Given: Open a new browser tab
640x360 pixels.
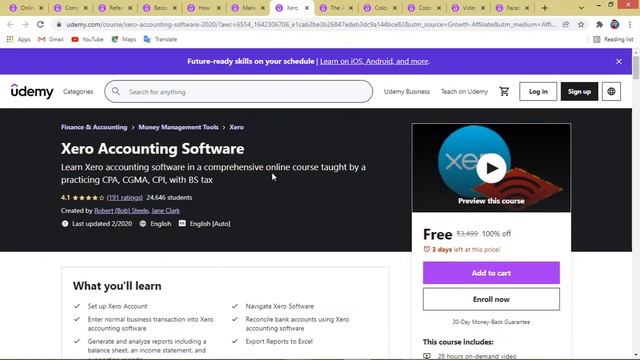Looking at the screenshot, I should (544, 8).
